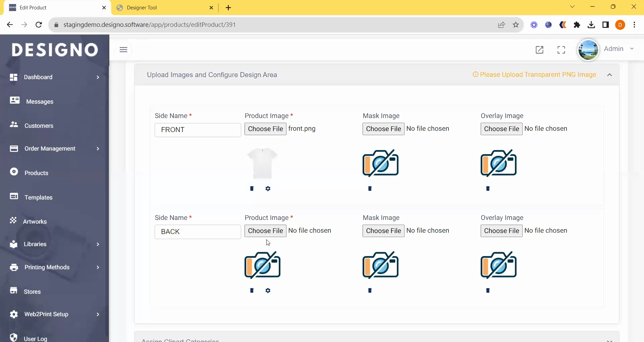644x342 pixels.
Task: Collapse the Upload Images section
Action: [x=609, y=75]
